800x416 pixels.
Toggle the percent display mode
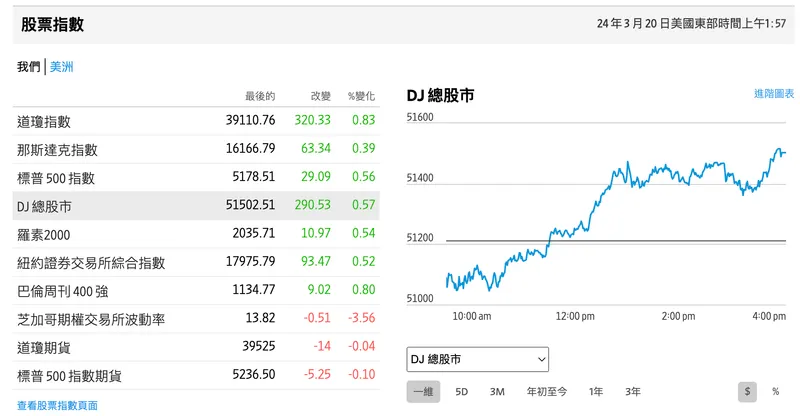[x=775, y=392]
